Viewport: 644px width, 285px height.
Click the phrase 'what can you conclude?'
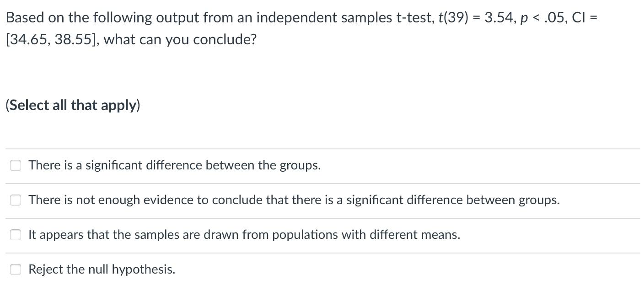[180, 40]
